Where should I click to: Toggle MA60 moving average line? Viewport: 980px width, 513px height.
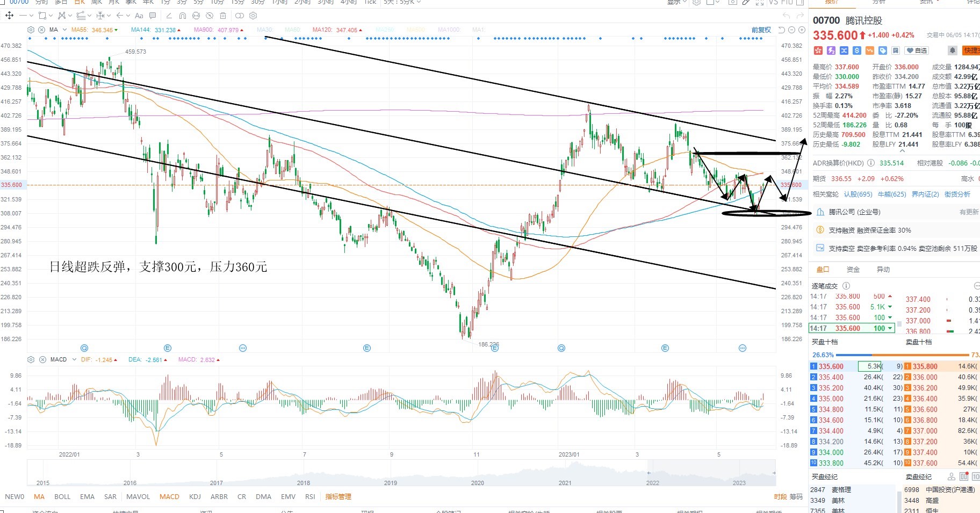pos(292,30)
